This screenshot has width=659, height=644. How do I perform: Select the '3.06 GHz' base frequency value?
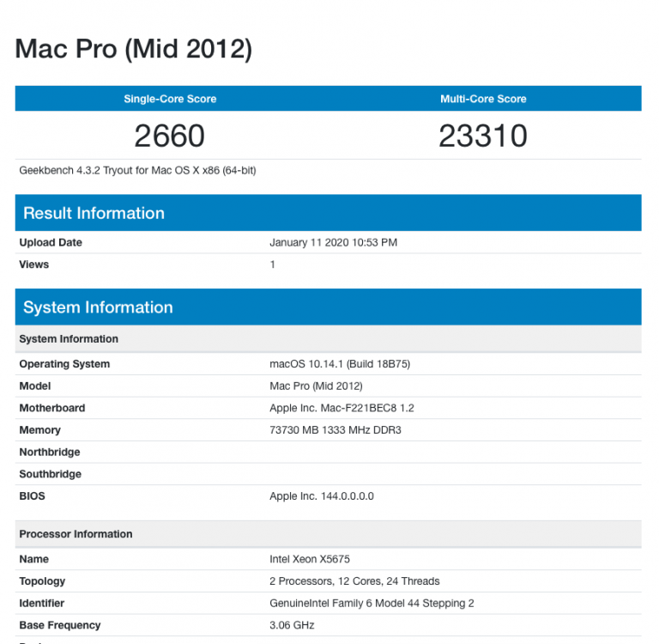tap(292, 625)
